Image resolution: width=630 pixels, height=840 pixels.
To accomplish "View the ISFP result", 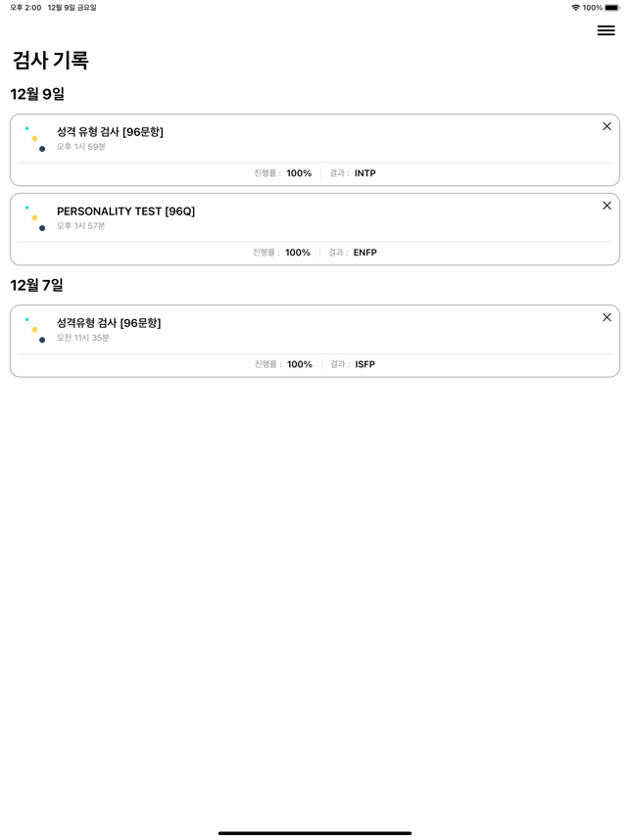I will coord(364,364).
